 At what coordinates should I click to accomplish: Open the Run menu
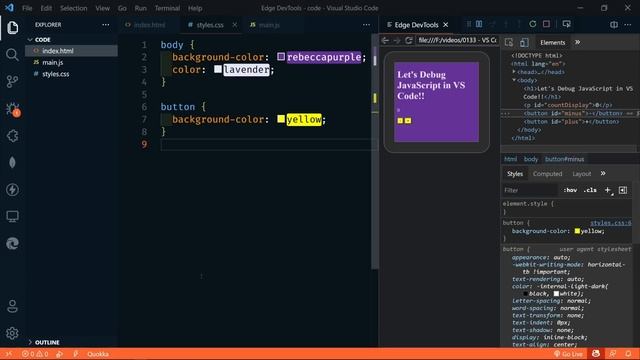140,8
